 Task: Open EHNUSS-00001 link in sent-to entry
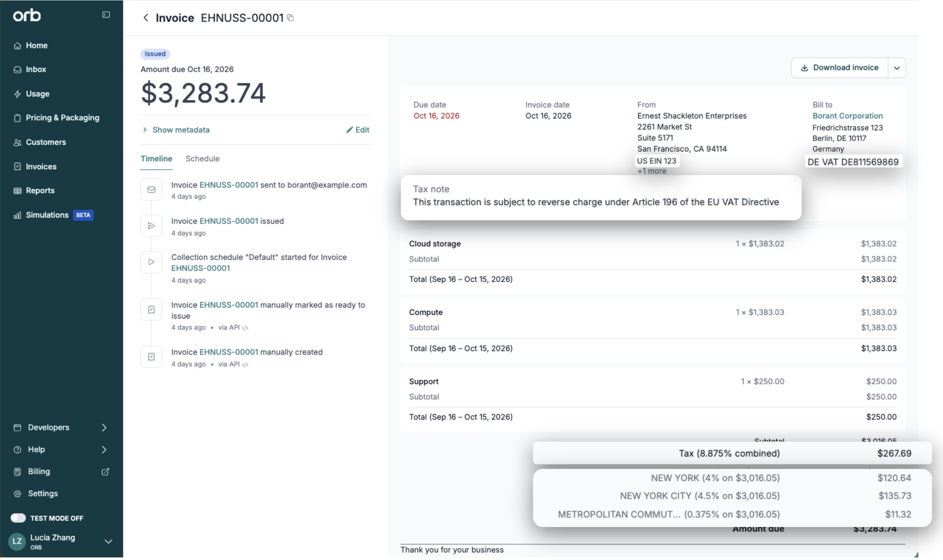point(229,185)
